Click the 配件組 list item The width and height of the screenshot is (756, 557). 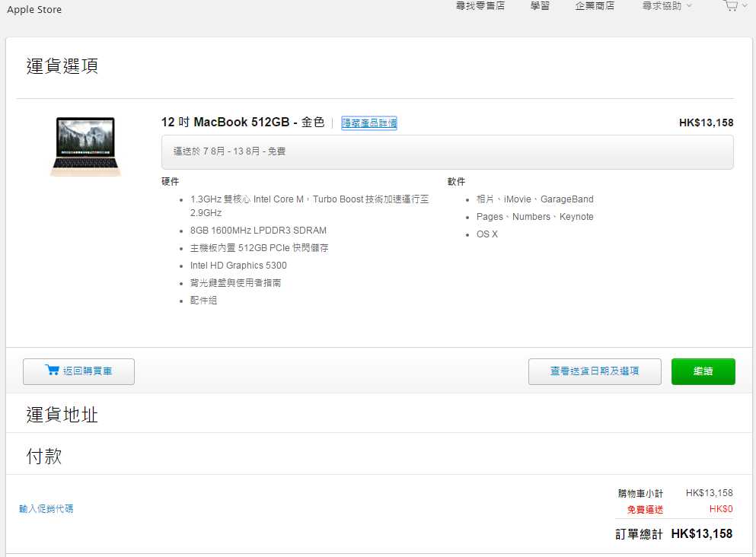203,301
